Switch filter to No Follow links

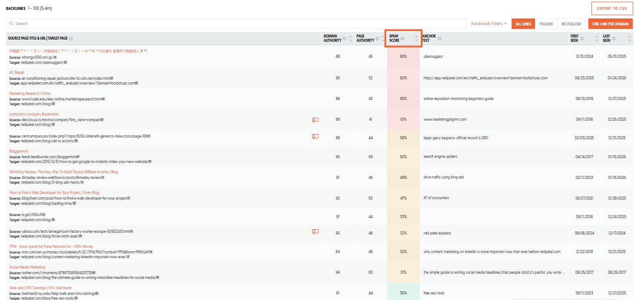[x=571, y=24]
